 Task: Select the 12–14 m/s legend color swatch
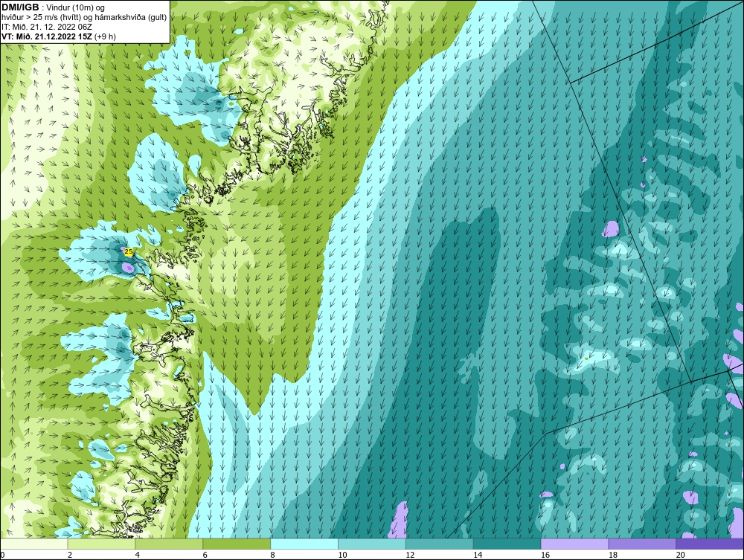tap(440, 544)
